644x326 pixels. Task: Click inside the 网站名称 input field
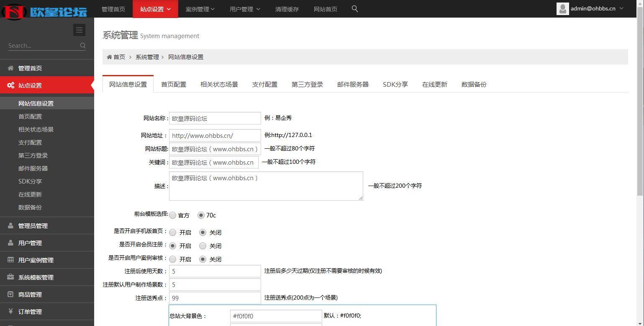coord(214,118)
